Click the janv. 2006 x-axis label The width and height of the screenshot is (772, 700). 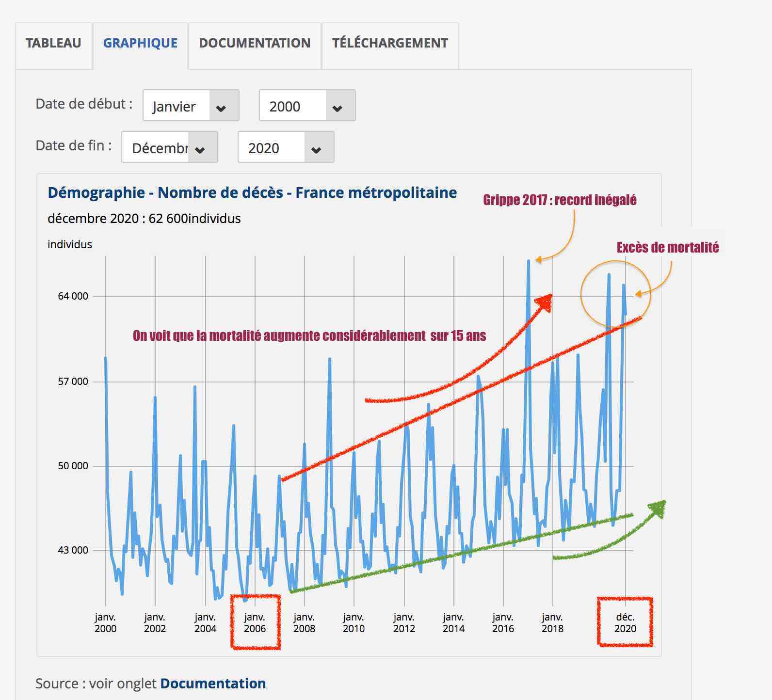coord(255,623)
